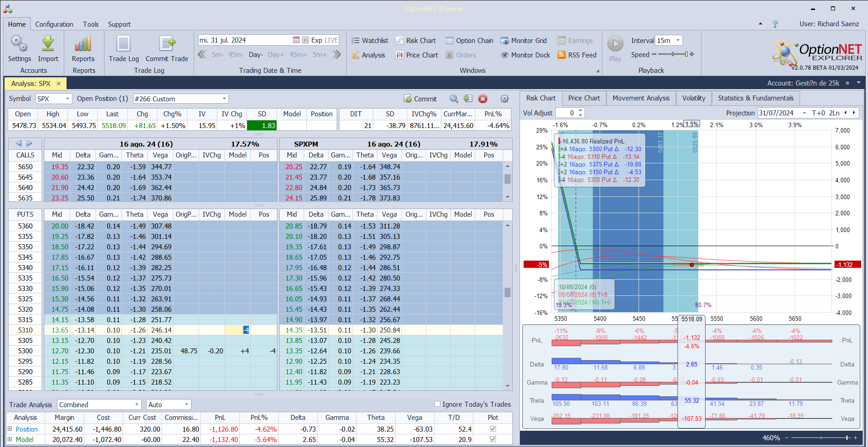Open the Support ribbon tab

point(119,24)
